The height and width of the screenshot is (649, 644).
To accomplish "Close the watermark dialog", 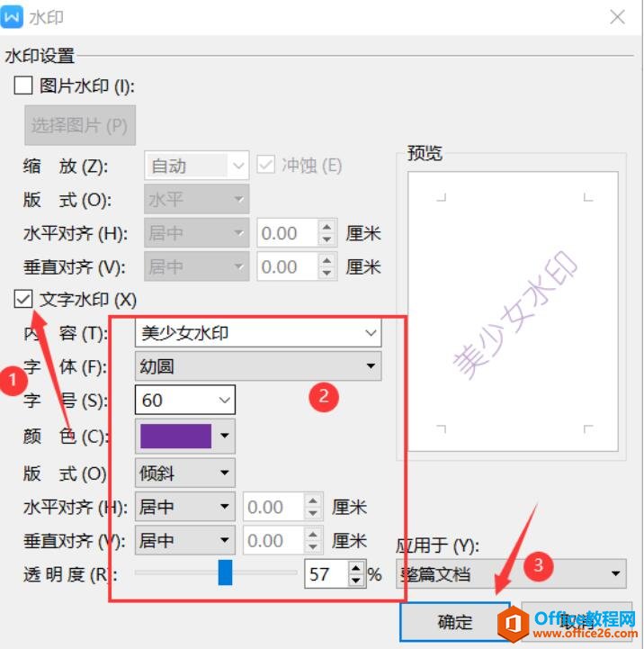I will (617, 17).
